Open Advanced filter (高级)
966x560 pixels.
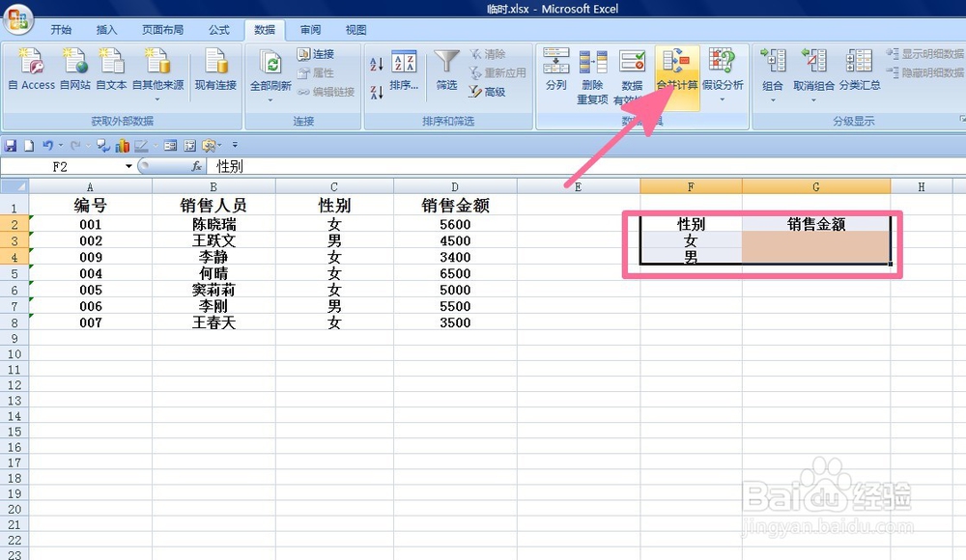pyautogui.click(x=487, y=92)
